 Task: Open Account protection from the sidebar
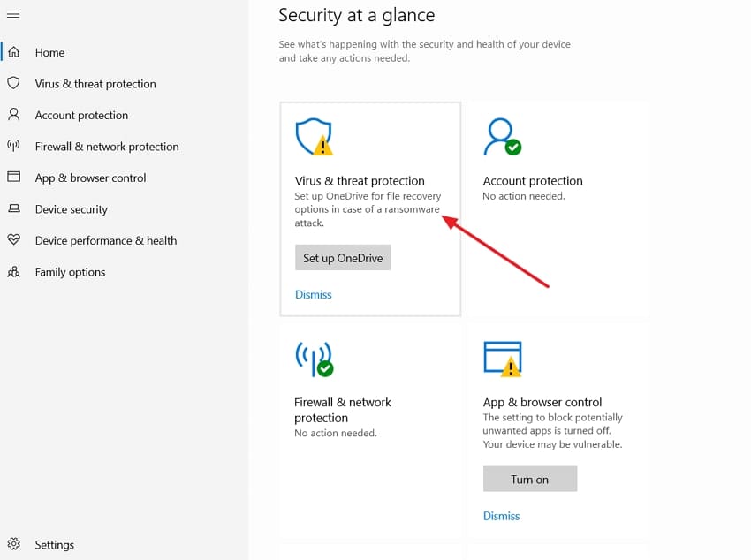[83, 115]
